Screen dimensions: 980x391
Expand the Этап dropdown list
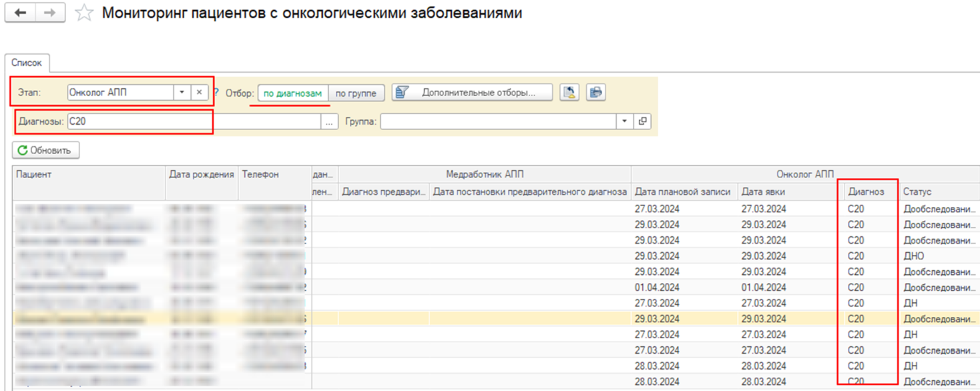tap(182, 93)
